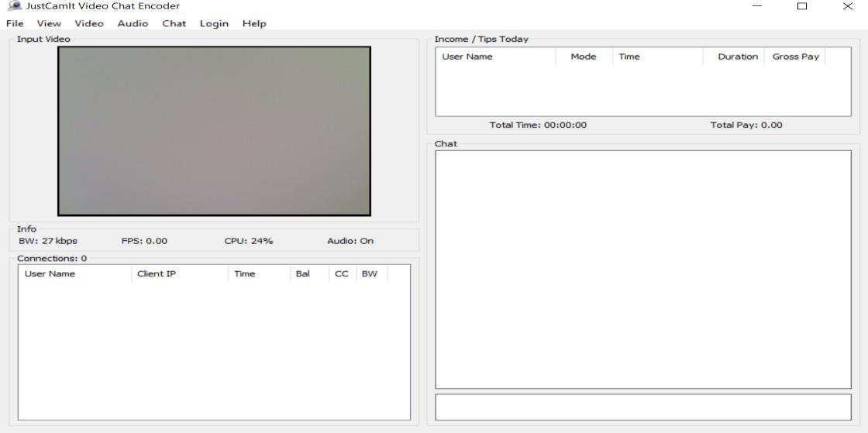Sort income list by Duration column
This screenshot has width=868, height=433.
click(x=734, y=57)
